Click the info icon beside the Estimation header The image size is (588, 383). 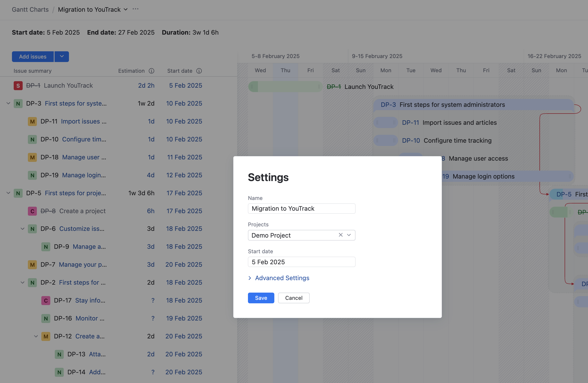152,71
